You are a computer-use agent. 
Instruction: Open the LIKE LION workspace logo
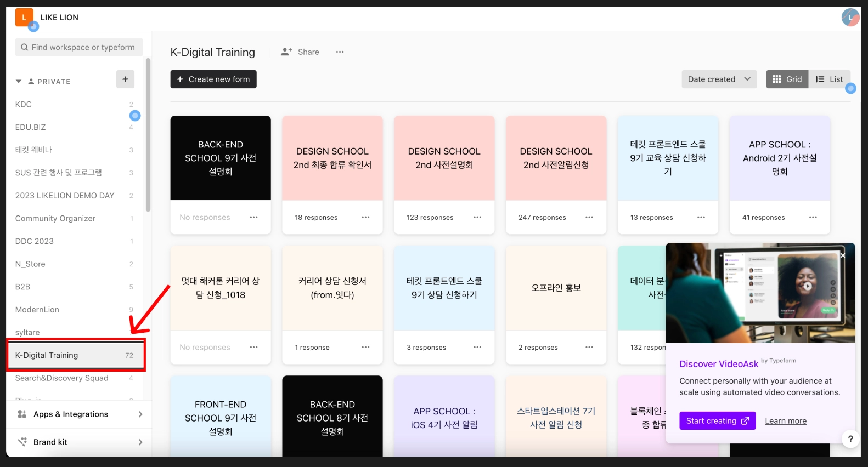(24, 18)
